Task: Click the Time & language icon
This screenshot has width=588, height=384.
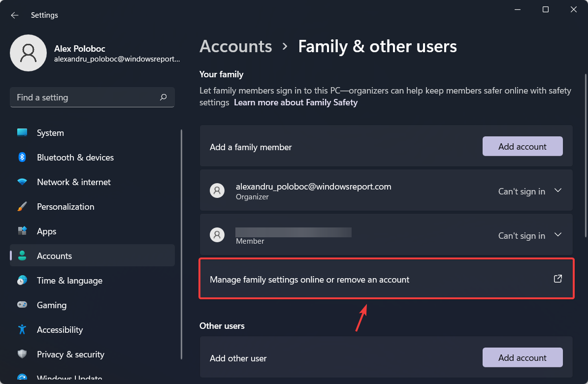Action: (22, 280)
